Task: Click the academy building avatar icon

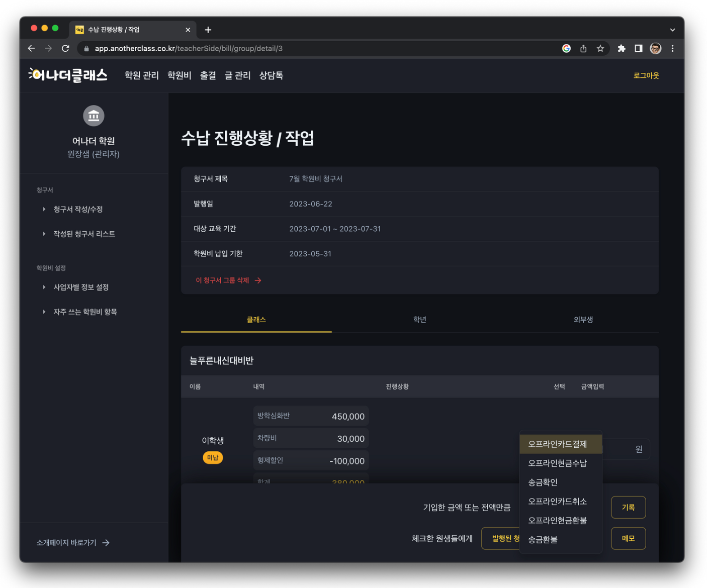Action: (94, 116)
